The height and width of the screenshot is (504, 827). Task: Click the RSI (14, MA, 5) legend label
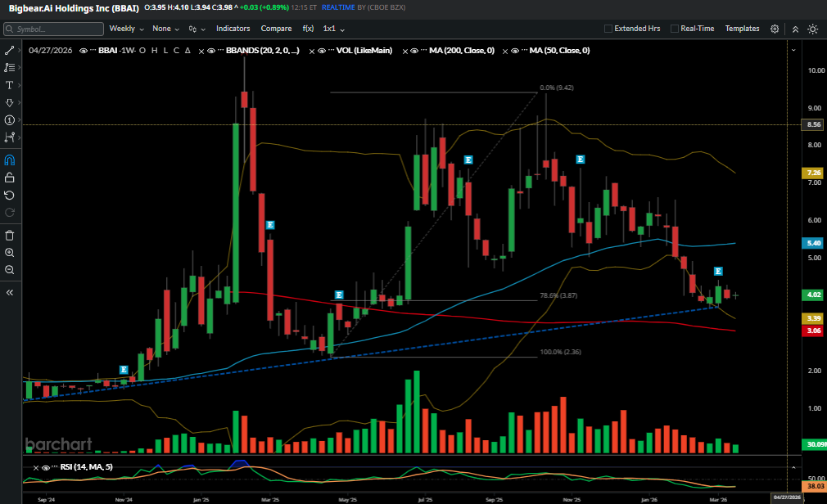click(x=87, y=467)
